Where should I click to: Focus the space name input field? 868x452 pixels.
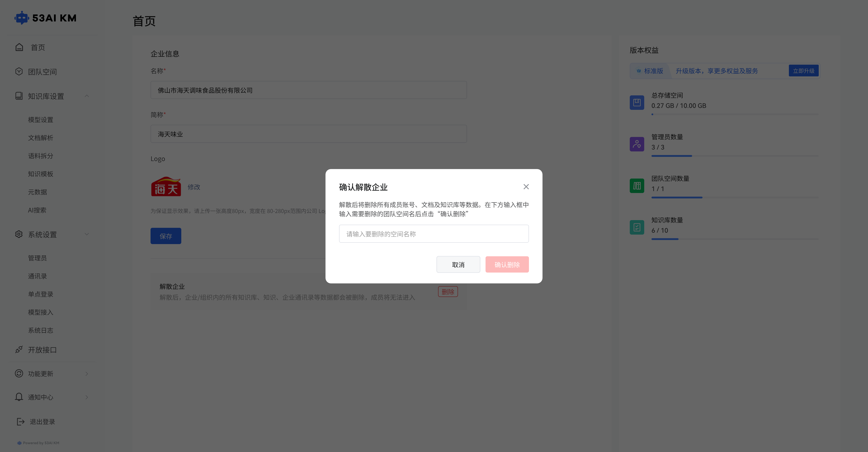point(434,234)
